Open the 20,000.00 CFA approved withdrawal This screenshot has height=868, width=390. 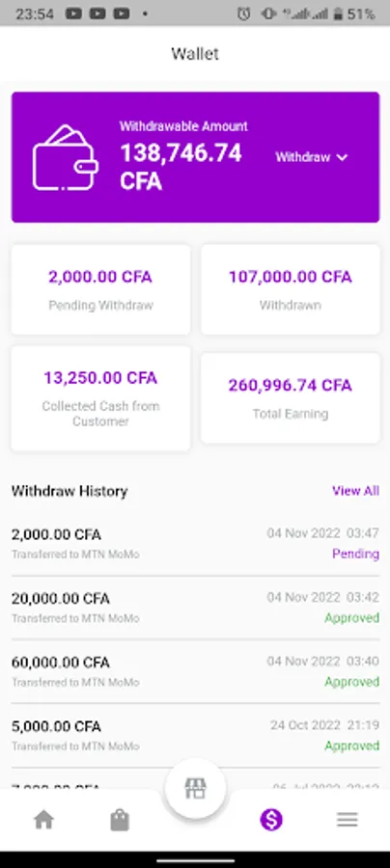[x=195, y=608]
